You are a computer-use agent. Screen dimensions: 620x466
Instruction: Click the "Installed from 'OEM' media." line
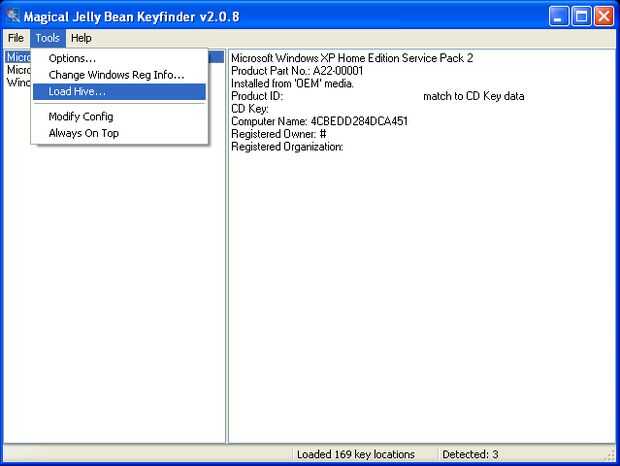(x=292, y=83)
